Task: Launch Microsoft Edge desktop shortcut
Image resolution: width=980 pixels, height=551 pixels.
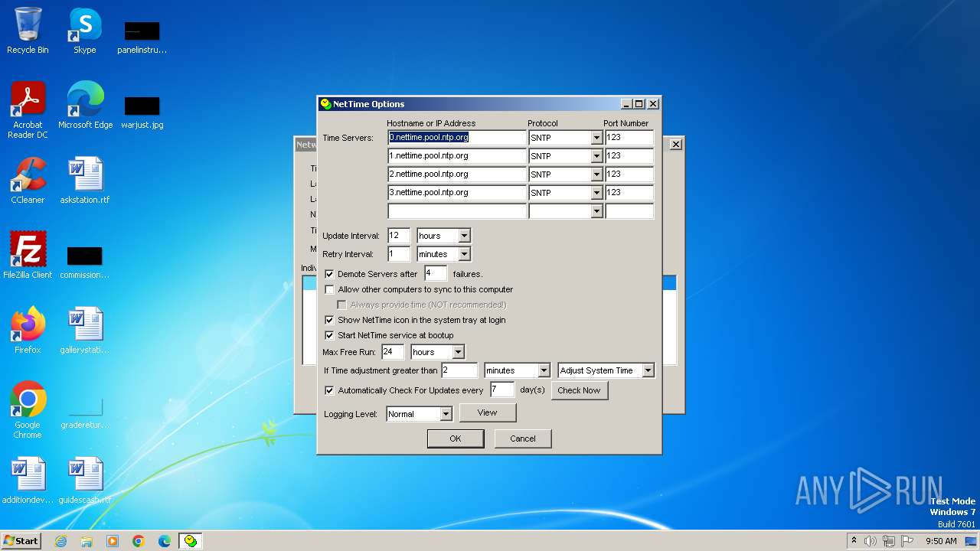Action: point(85,106)
